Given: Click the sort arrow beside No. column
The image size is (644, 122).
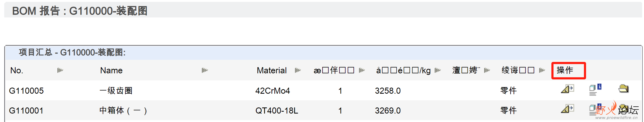Looking at the screenshot, I should [60, 70].
